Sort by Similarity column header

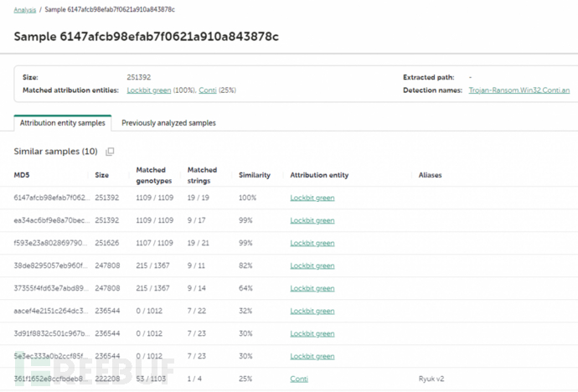coord(255,175)
